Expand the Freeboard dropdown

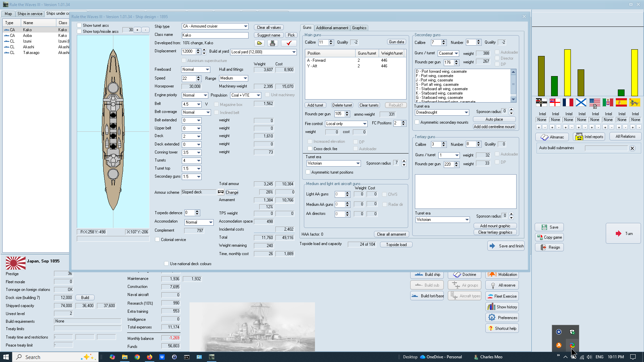(x=207, y=69)
